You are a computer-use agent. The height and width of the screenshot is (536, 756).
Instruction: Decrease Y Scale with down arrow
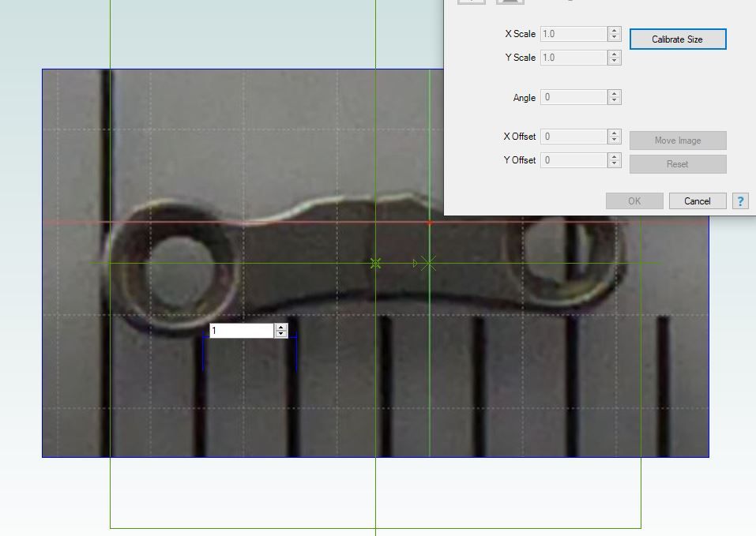point(614,61)
